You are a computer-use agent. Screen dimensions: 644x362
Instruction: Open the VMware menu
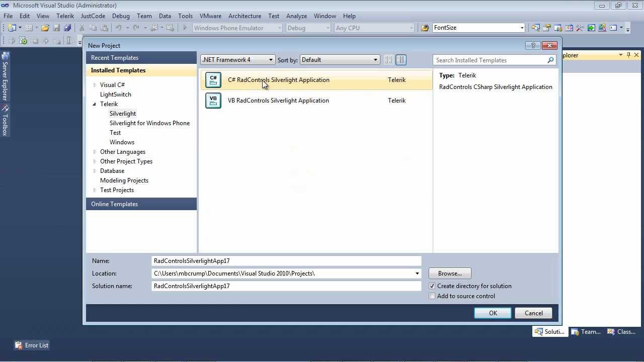(210, 16)
